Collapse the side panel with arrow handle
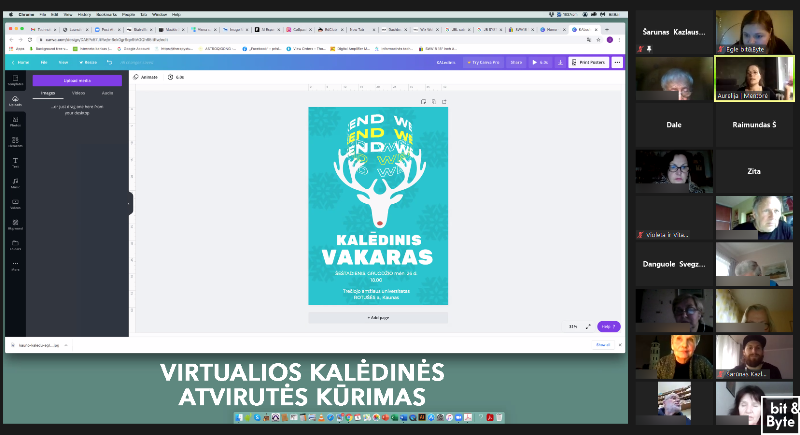The height and width of the screenshot is (435, 800). (x=130, y=203)
